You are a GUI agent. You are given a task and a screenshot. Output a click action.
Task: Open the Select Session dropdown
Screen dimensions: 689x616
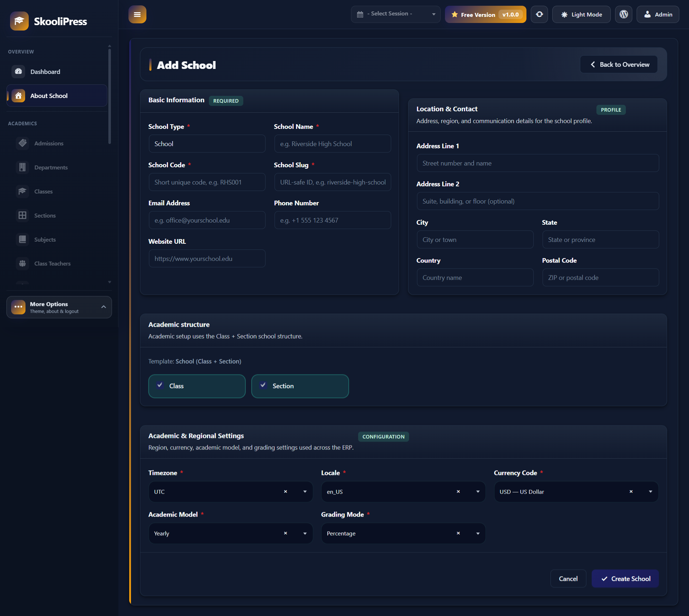pyautogui.click(x=395, y=14)
